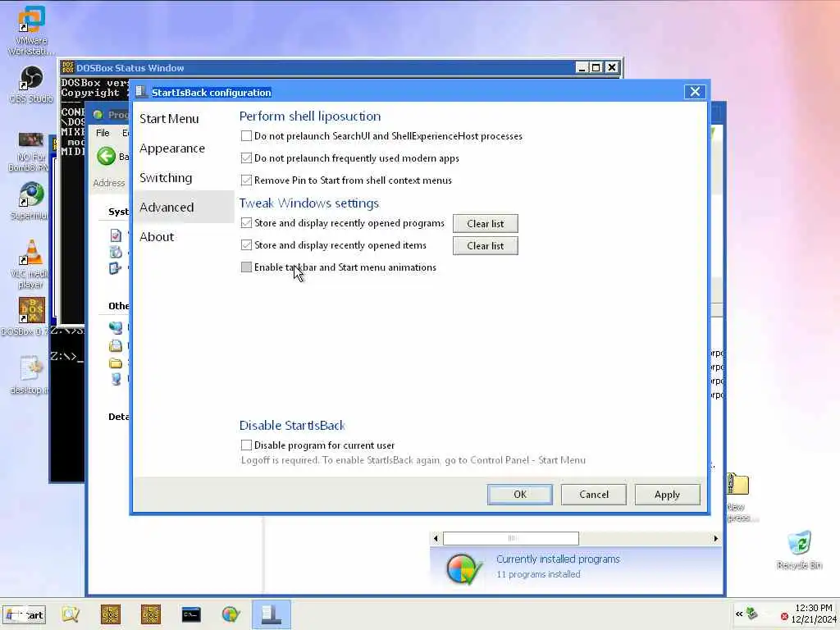Click the clock showing 12:30 PM
Viewport: 840px width, 630px height.
point(813,608)
